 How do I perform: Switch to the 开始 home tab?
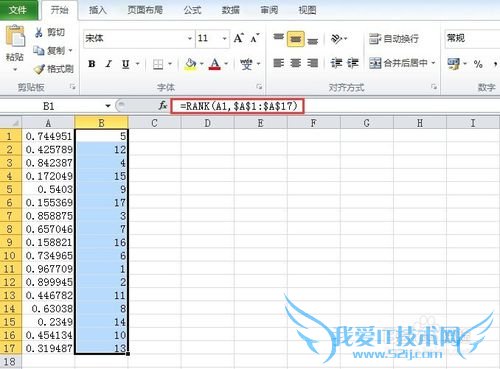point(60,10)
